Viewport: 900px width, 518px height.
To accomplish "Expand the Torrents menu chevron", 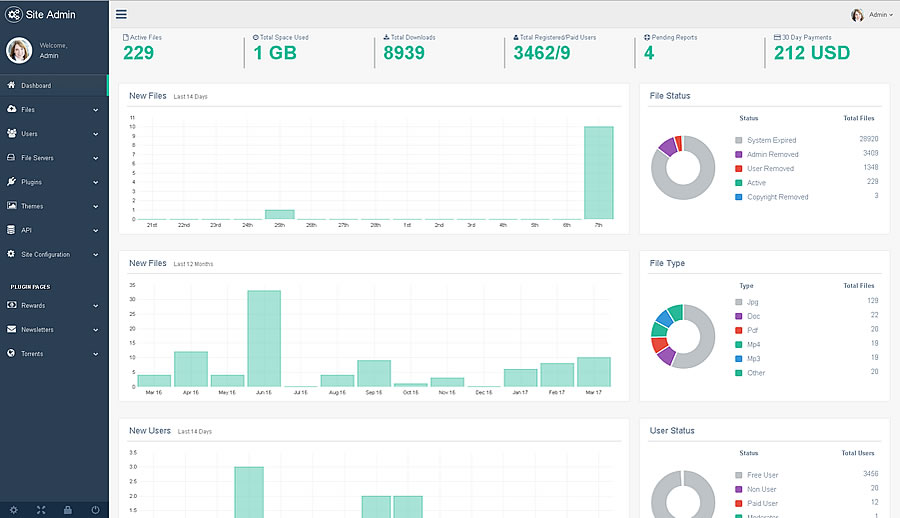I will click(96, 354).
